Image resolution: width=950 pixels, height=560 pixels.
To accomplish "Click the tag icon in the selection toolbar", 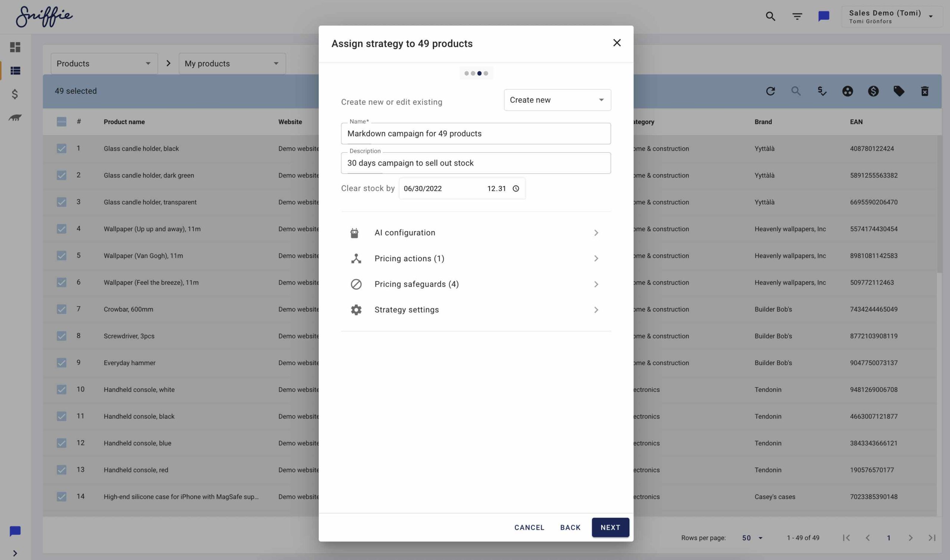I will click(x=899, y=91).
